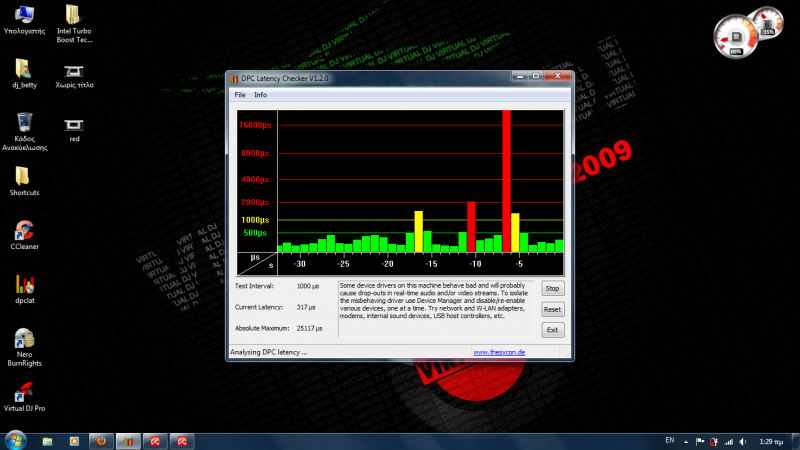The height and width of the screenshot is (450, 800).
Task: Select the red desktop icon
Action: point(74,130)
